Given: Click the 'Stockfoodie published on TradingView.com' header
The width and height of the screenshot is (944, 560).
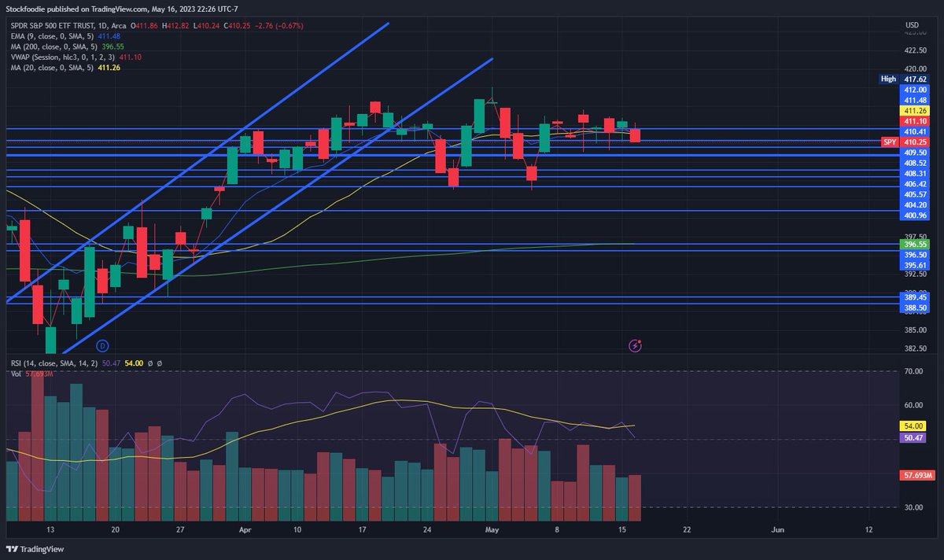Looking at the screenshot, I should click(x=76, y=9).
